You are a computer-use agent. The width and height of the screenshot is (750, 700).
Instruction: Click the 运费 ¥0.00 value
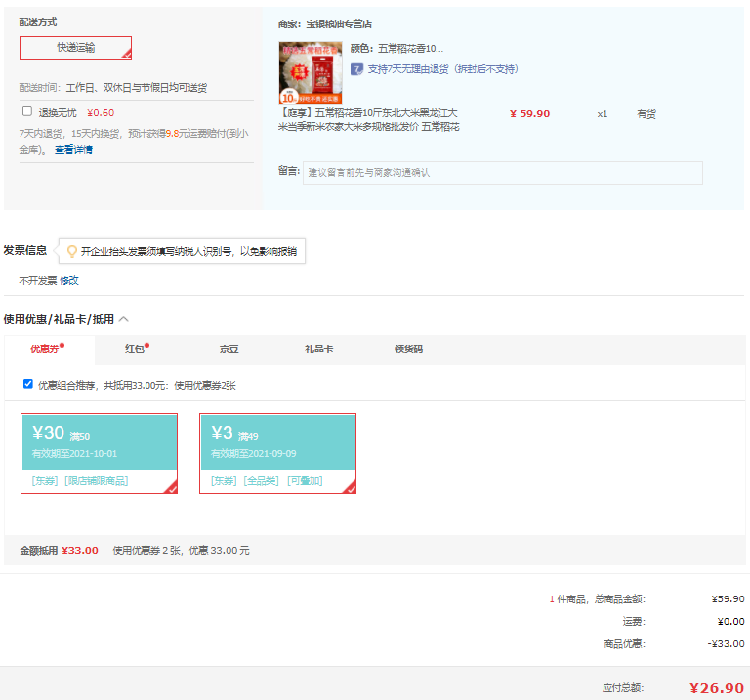(730, 622)
